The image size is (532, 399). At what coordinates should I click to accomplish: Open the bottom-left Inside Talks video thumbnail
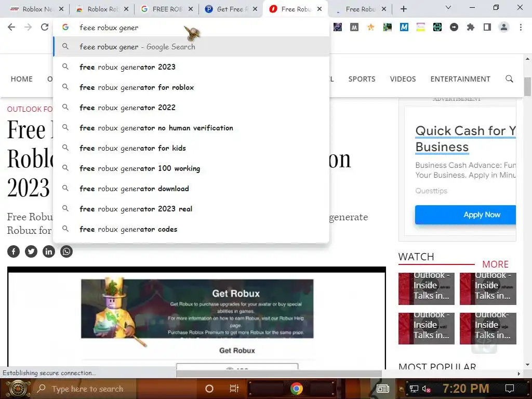coord(427,328)
